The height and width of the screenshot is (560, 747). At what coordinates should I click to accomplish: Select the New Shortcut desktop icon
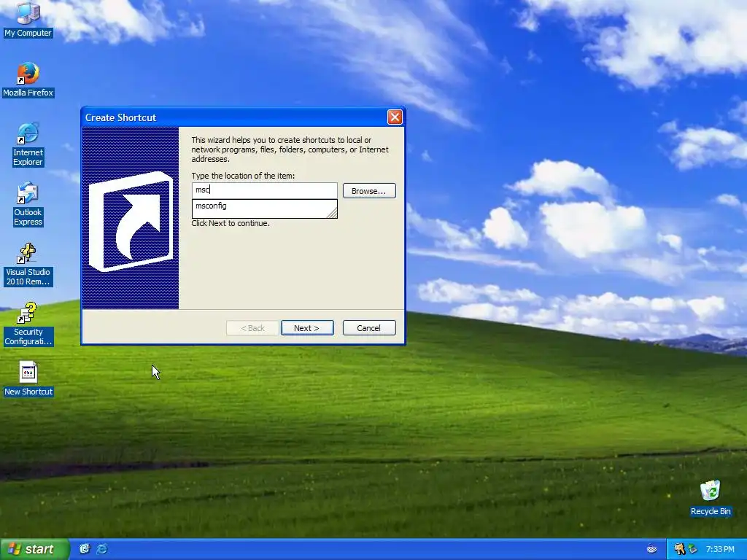pyautogui.click(x=28, y=379)
